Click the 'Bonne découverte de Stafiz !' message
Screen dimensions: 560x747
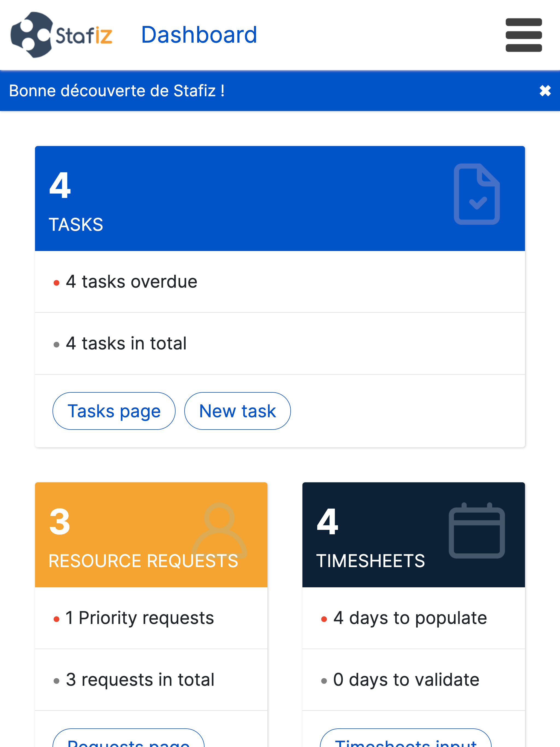click(x=117, y=91)
